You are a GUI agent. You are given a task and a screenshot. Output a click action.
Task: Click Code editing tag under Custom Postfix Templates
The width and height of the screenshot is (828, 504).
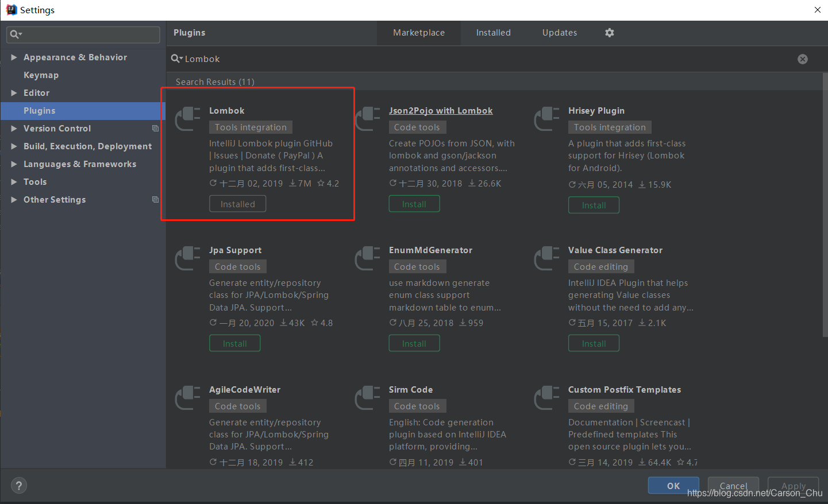601,406
